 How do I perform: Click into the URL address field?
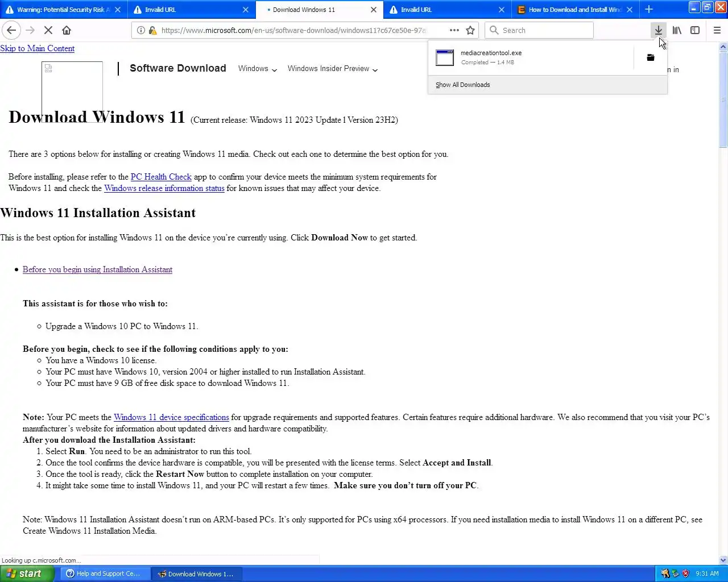click(x=293, y=30)
